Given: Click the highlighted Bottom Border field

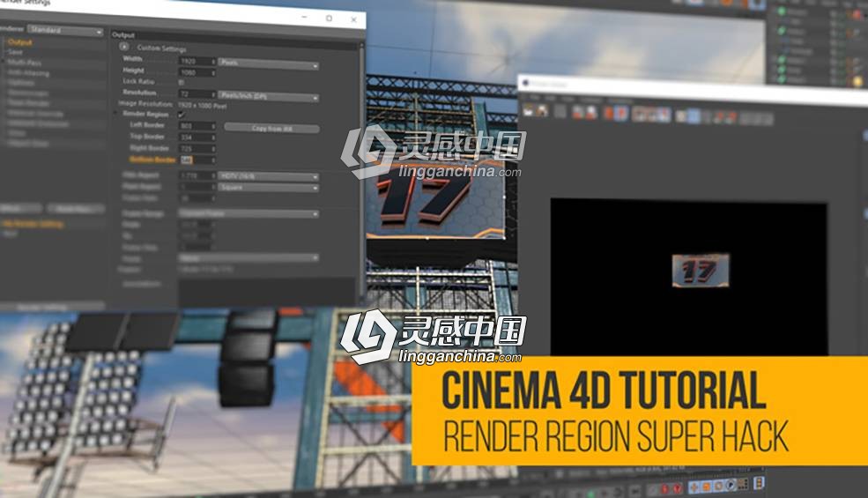Looking at the screenshot, I should [197, 160].
